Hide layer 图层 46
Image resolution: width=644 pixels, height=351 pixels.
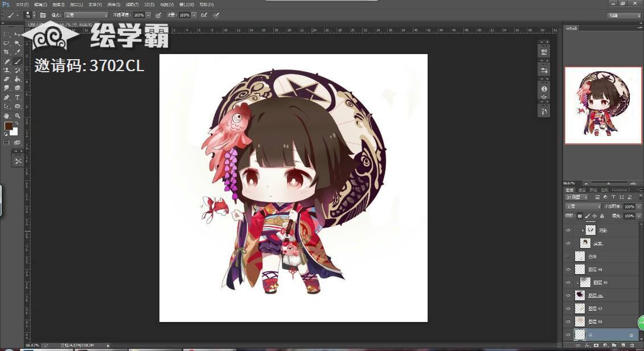tap(568, 296)
